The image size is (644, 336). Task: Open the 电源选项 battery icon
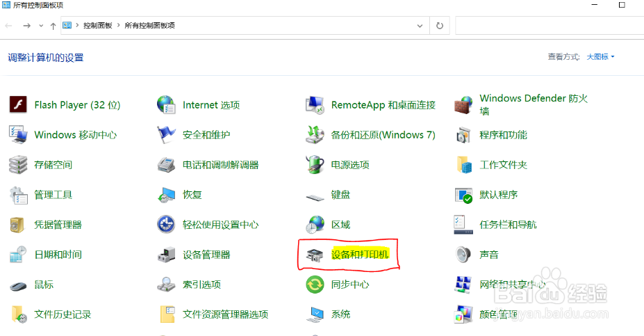(315, 165)
